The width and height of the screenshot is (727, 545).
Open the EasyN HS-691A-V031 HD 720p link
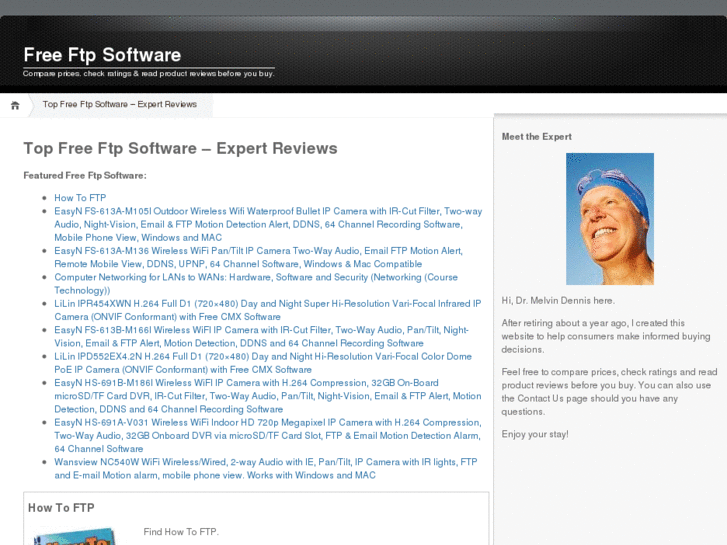[x=268, y=436]
